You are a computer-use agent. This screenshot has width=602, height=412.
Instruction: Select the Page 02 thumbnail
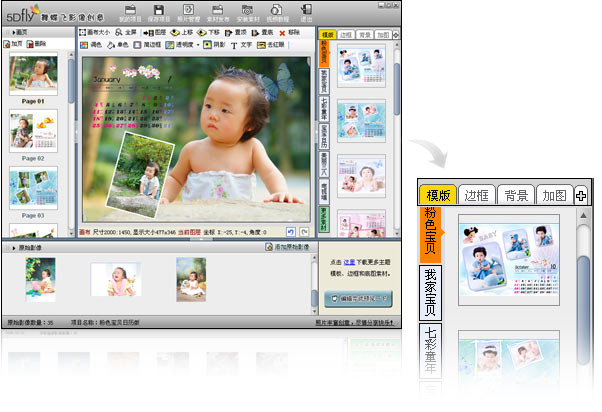(x=33, y=130)
